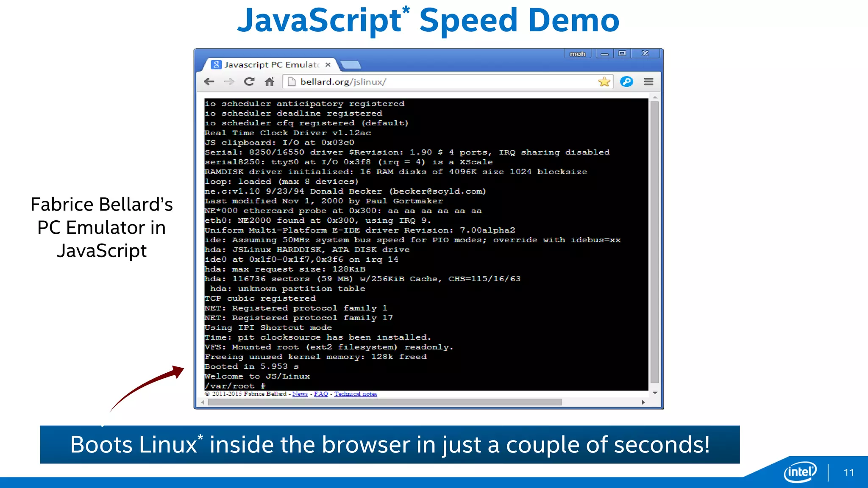Click the 'Booted in 5.953 s' line

click(x=252, y=366)
